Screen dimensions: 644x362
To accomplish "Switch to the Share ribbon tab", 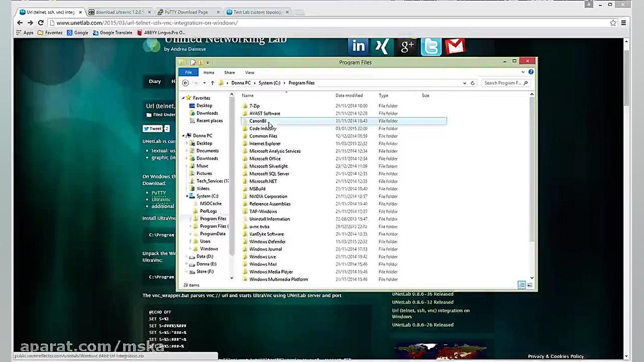I will (229, 73).
